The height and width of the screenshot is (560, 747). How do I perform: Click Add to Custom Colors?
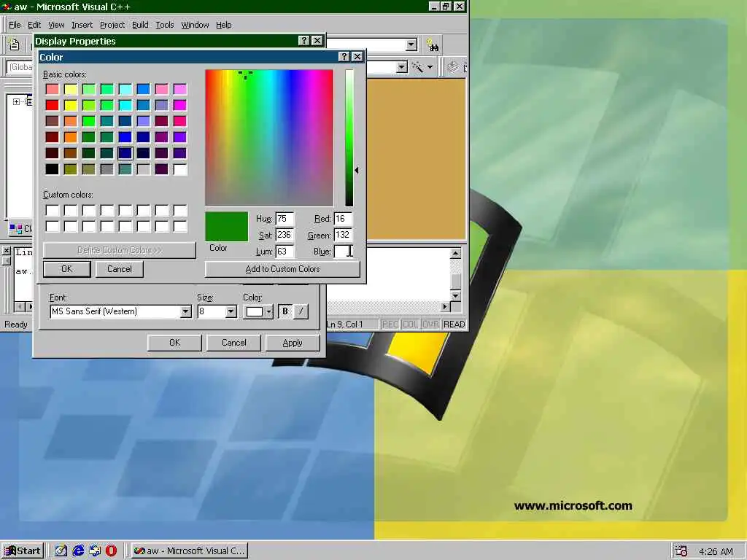[282, 269]
